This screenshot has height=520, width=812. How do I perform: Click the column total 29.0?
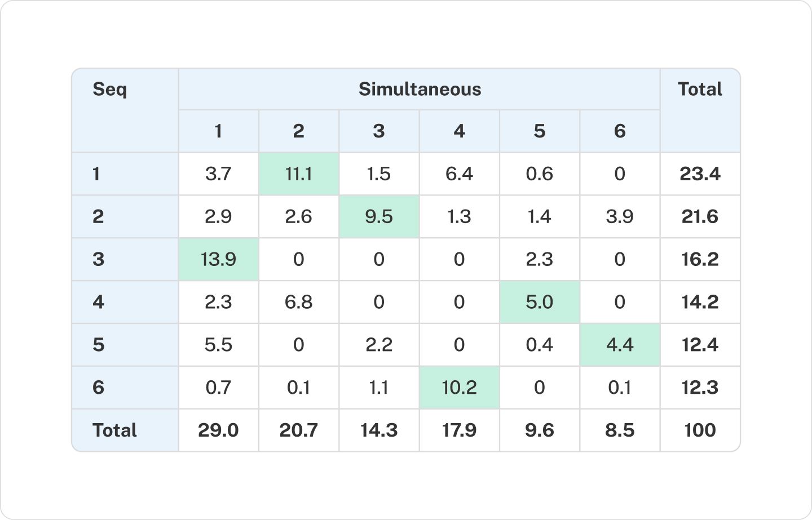coord(218,430)
